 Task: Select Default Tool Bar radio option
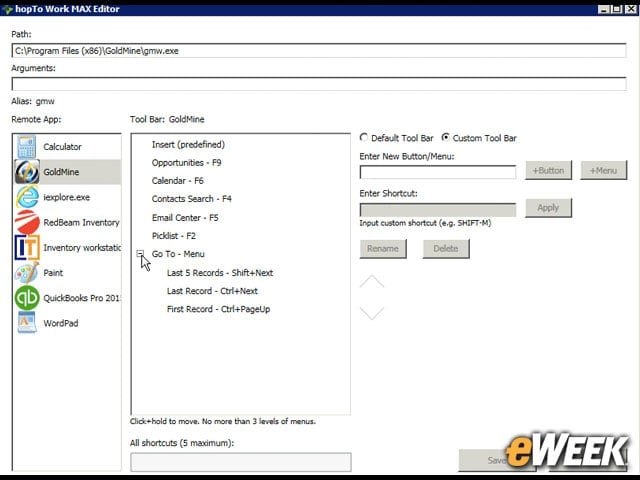[363, 138]
